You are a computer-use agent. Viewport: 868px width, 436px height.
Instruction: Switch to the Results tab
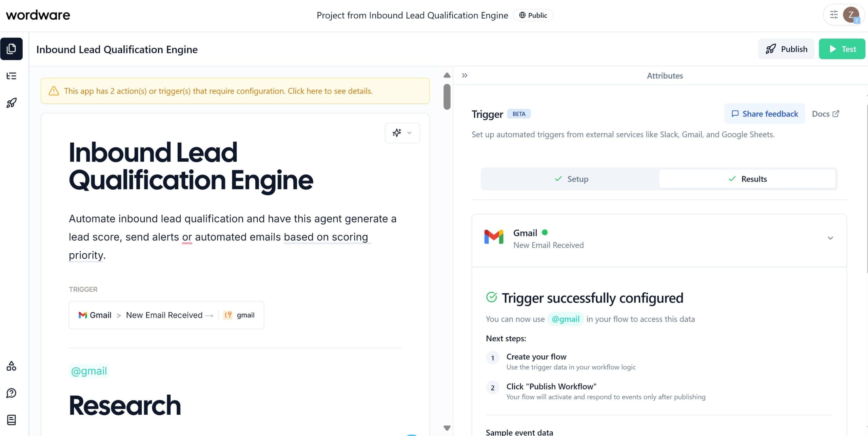point(747,179)
